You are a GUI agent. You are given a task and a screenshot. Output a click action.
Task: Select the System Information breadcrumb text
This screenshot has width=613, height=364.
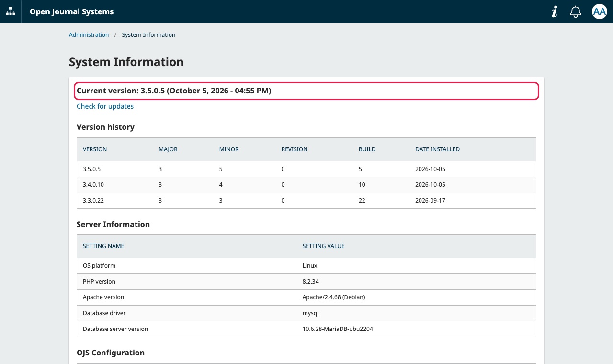[x=148, y=35]
